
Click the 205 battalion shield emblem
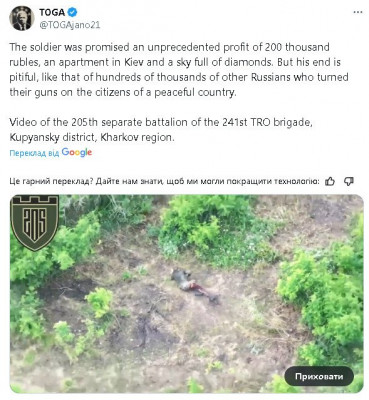35,223
